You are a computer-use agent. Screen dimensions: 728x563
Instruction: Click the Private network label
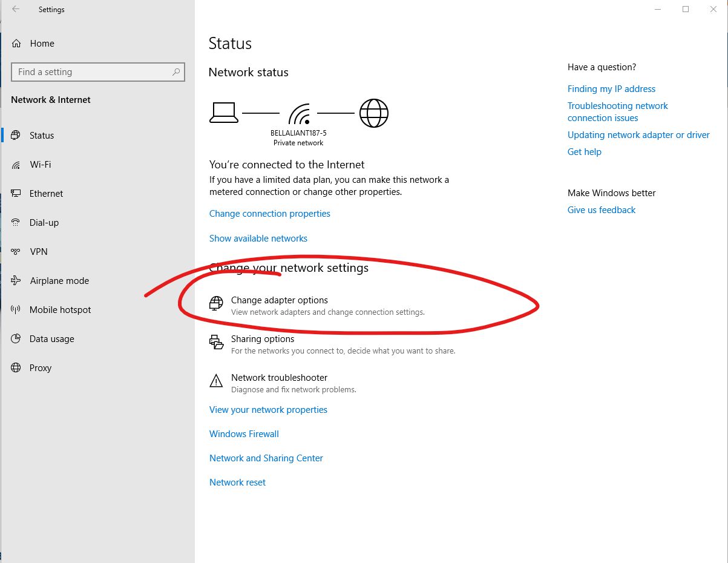pyautogui.click(x=298, y=143)
